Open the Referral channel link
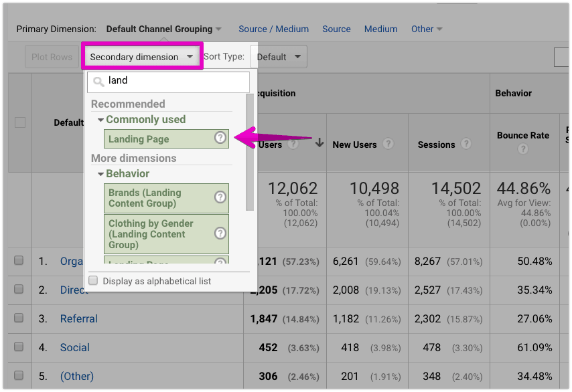Image resolution: width=572 pixels, height=392 pixels. tap(79, 318)
